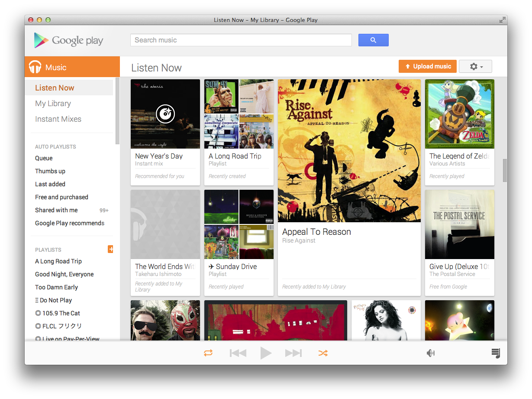Screen dimensions: 532x399
Task: Open Instant Mixes in sidebar
Action: (58, 119)
